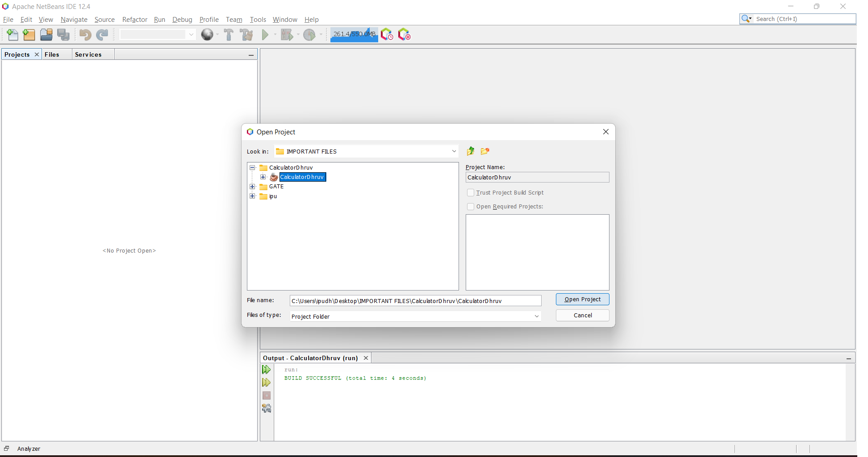Select the New File toolbar icon
The width and height of the screenshot is (868, 457).
pos(12,35)
